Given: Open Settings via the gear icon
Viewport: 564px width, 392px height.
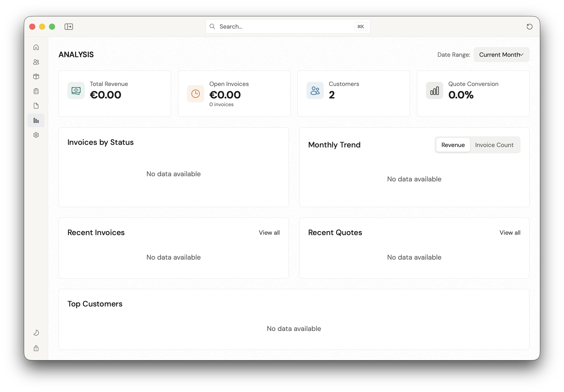Looking at the screenshot, I should coord(36,135).
